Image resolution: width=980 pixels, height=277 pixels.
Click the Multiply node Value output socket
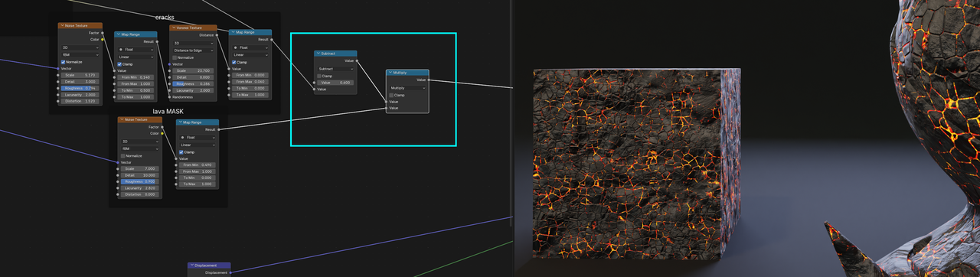tap(430, 80)
